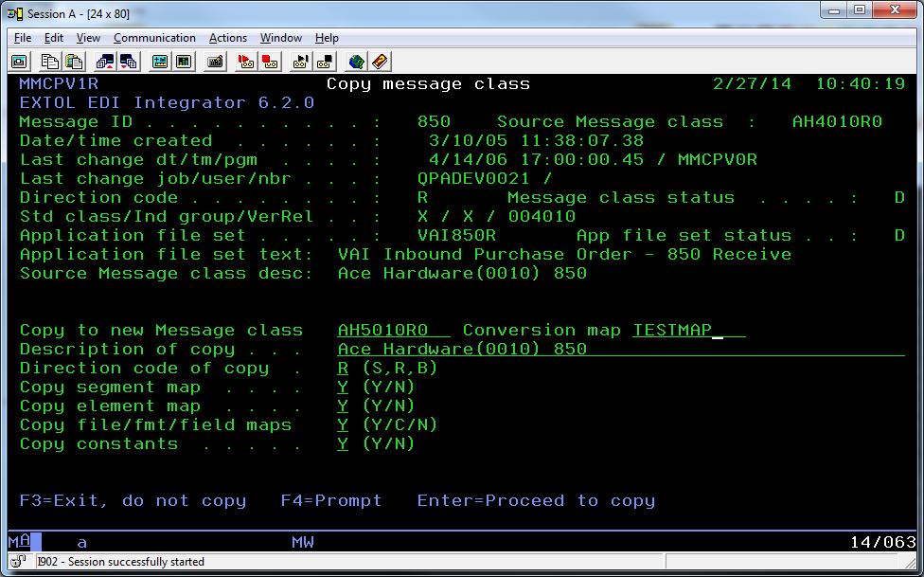924x577 pixels.
Task: Open the File menu
Action: [x=23, y=38]
